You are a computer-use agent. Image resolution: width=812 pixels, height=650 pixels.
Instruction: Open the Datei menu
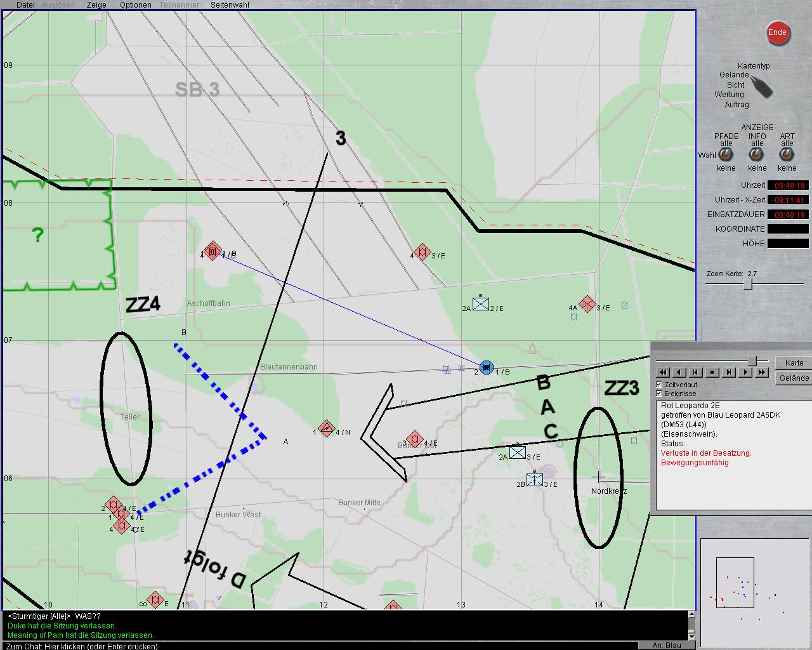pyautogui.click(x=25, y=4)
